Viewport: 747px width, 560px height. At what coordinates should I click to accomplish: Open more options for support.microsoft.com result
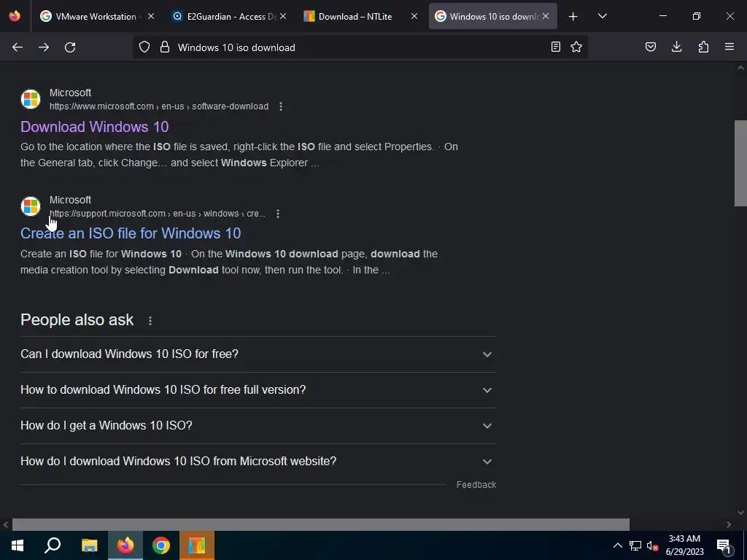(x=278, y=214)
